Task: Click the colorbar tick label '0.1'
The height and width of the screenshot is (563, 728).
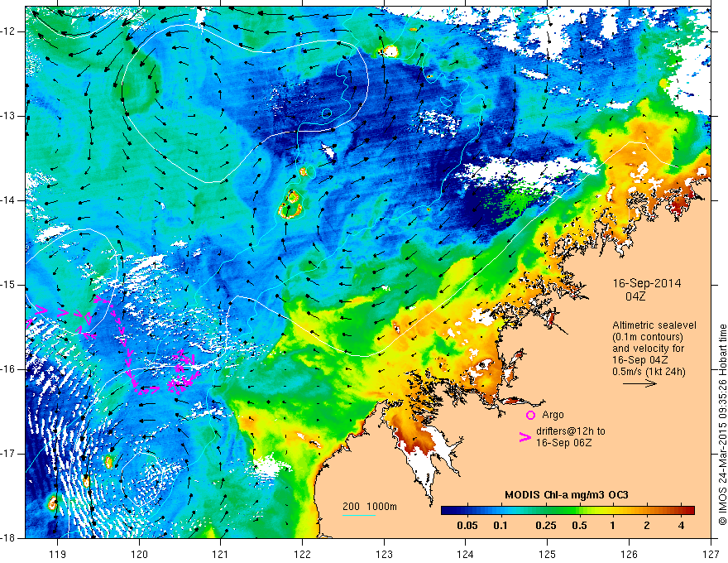Action: point(500,526)
